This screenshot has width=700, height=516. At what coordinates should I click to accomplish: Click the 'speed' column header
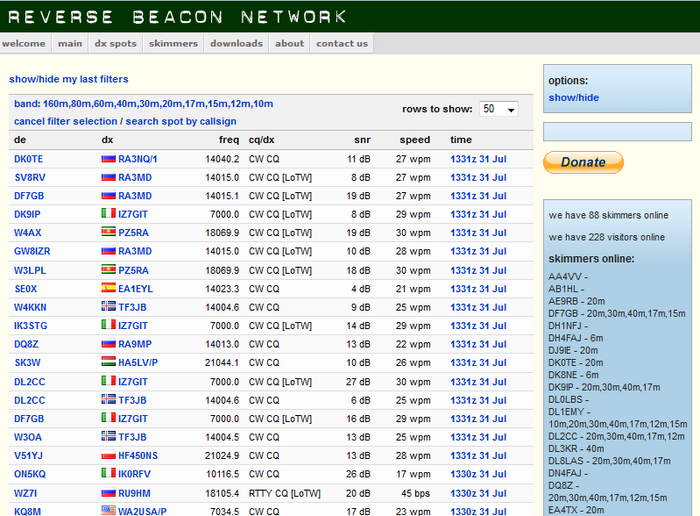pyautogui.click(x=415, y=140)
